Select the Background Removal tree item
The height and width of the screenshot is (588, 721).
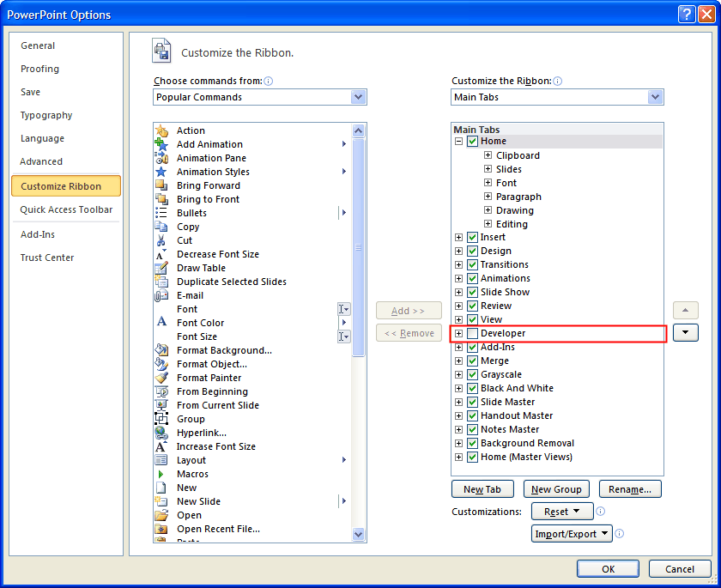point(527,443)
